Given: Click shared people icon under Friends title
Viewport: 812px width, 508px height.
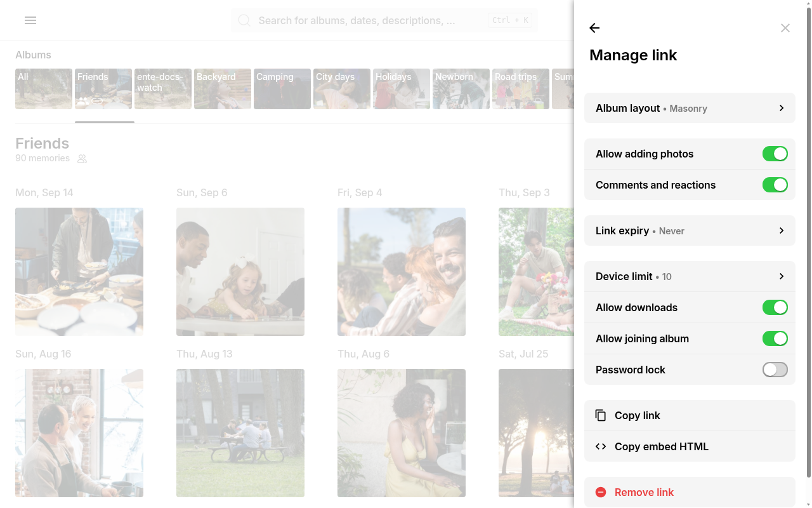Looking at the screenshot, I should click(82, 159).
